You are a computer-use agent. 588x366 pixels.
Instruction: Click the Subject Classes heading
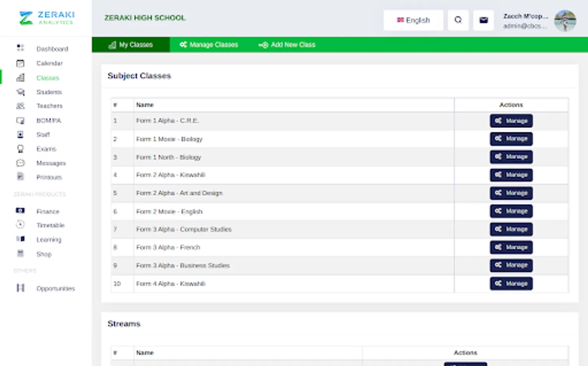[139, 76]
